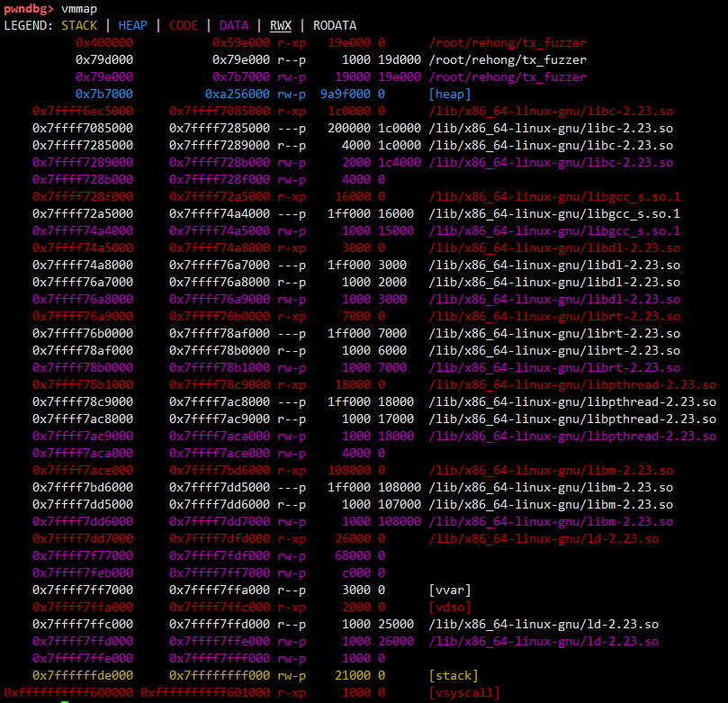Click libm size value 108000

[x=349, y=471]
